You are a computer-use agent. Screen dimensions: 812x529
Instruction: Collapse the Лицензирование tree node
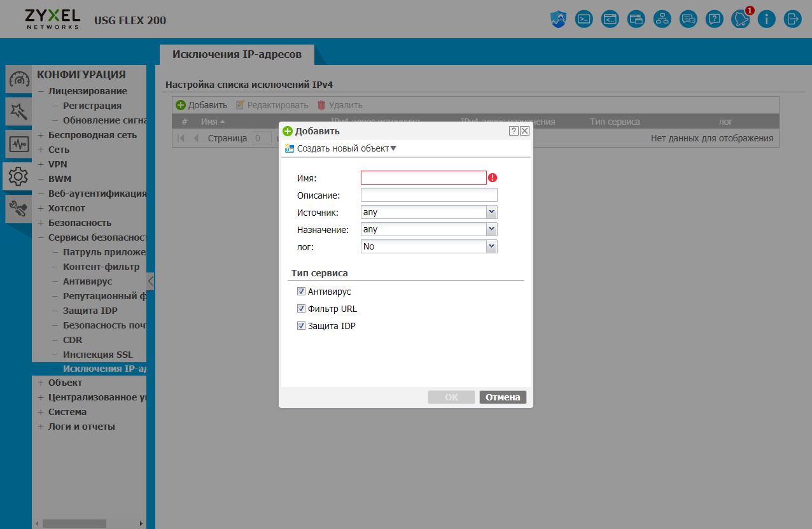(41, 91)
